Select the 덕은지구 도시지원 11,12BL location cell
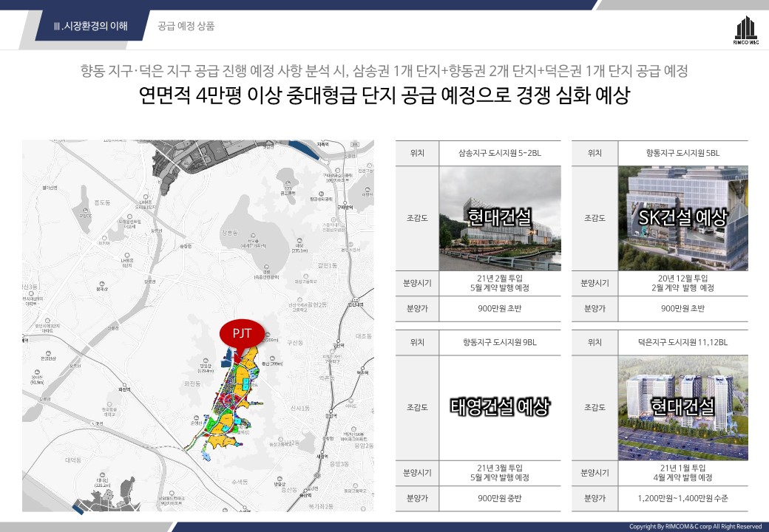This screenshot has width=769, height=532. tap(682, 342)
